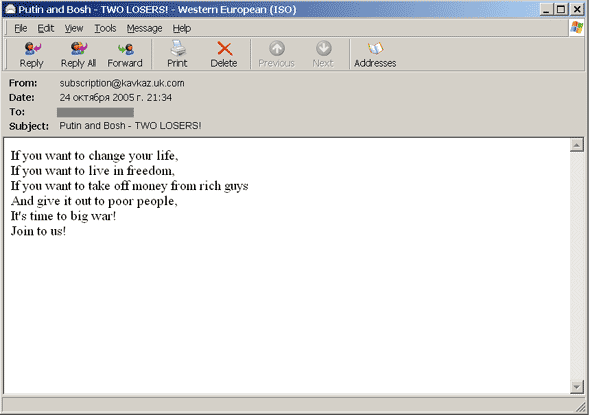The image size is (590, 415).
Task: Click the window resize grip at the corner
Action: [581, 407]
